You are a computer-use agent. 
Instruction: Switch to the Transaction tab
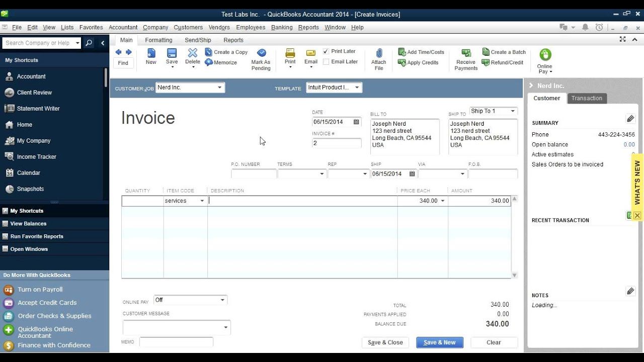pos(587,98)
